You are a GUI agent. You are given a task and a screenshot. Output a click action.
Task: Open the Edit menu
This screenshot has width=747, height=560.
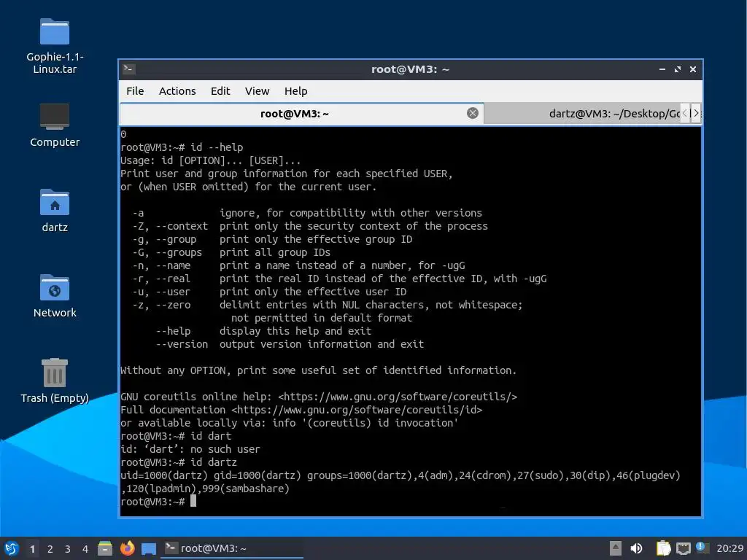(x=220, y=91)
